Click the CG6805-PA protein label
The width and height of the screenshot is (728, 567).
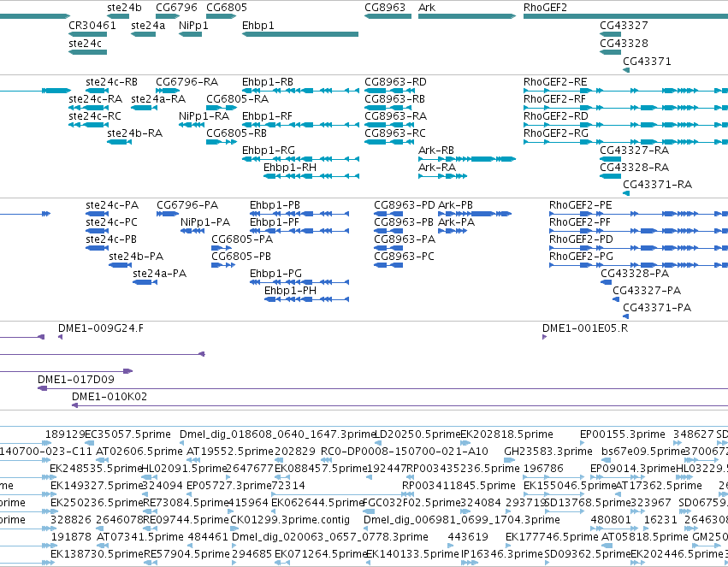pos(242,239)
